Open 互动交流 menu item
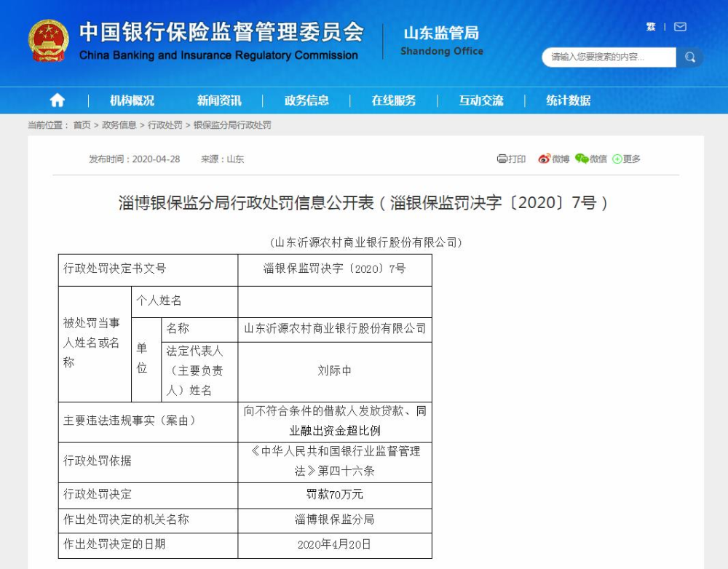 coord(481,100)
